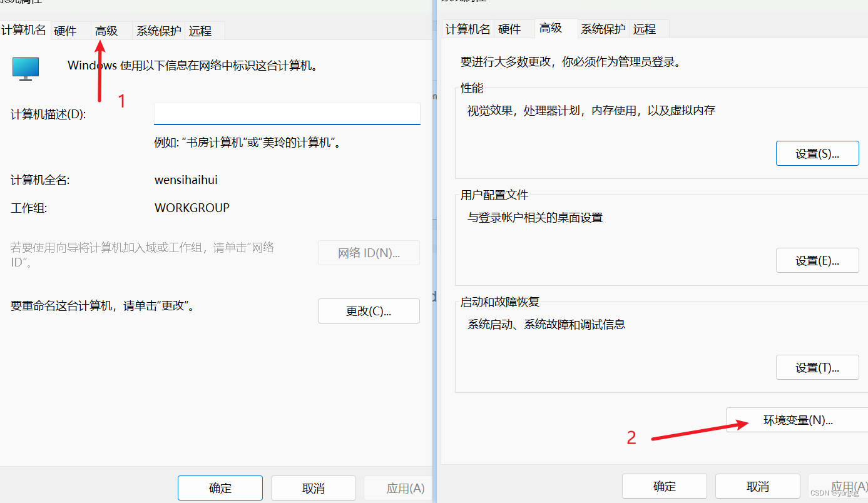This screenshot has height=503, width=868.
Task: Click text 要重命名这台计算机，请单击“更改”
Action: click(x=103, y=306)
